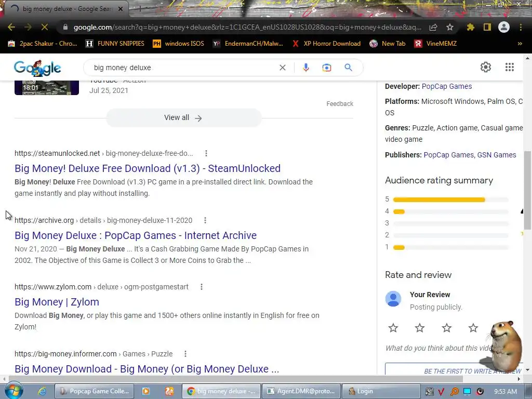
Task: Open the PopCap Games publisher link
Action: pyautogui.click(x=448, y=155)
